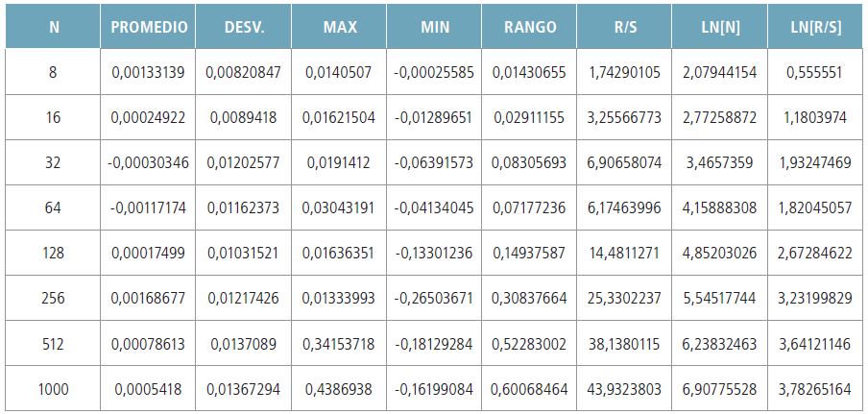The width and height of the screenshot is (868, 414).
Task: Select the RANGO column header
Action: (x=530, y=27)
